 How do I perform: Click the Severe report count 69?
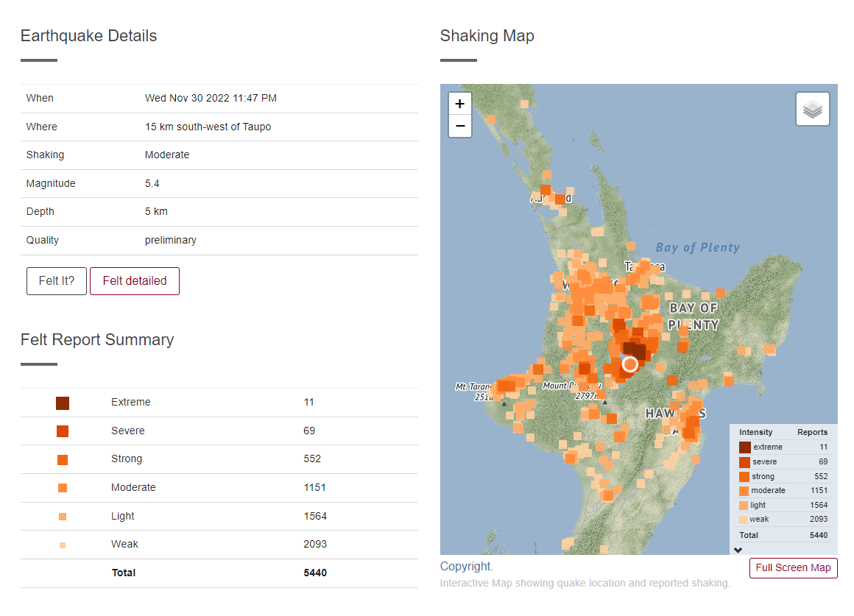click(309, 431)
